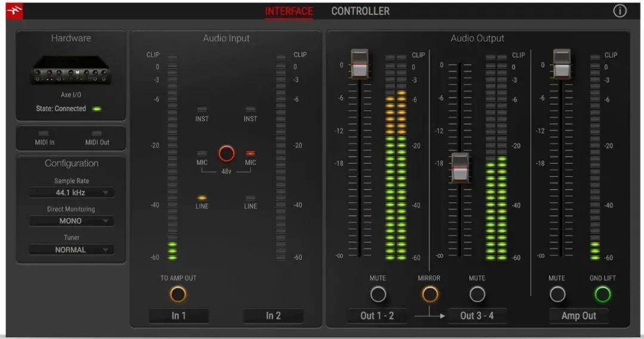Click the MIDI In indicator
Screen dimensions: 644x339
tap(44, 133)
